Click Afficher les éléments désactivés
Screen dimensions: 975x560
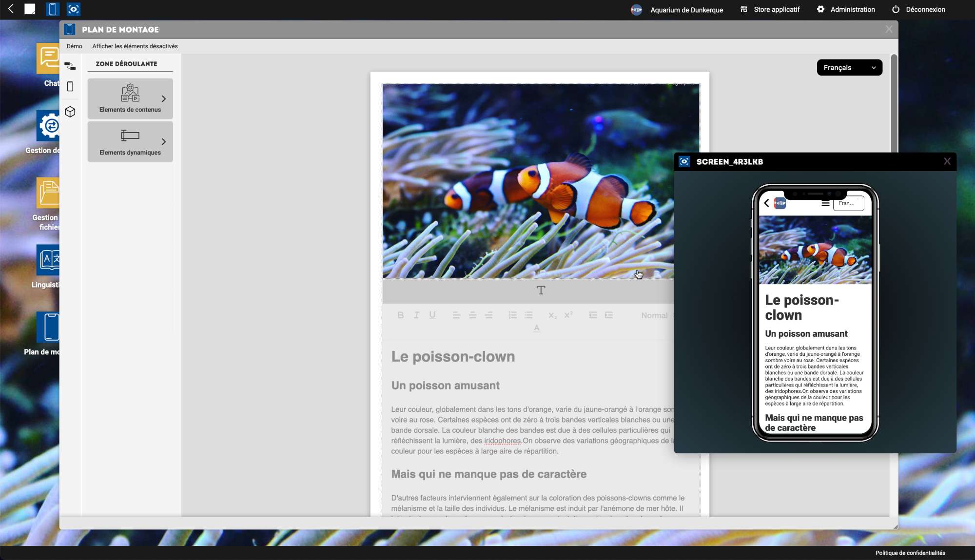pos(135,46)
